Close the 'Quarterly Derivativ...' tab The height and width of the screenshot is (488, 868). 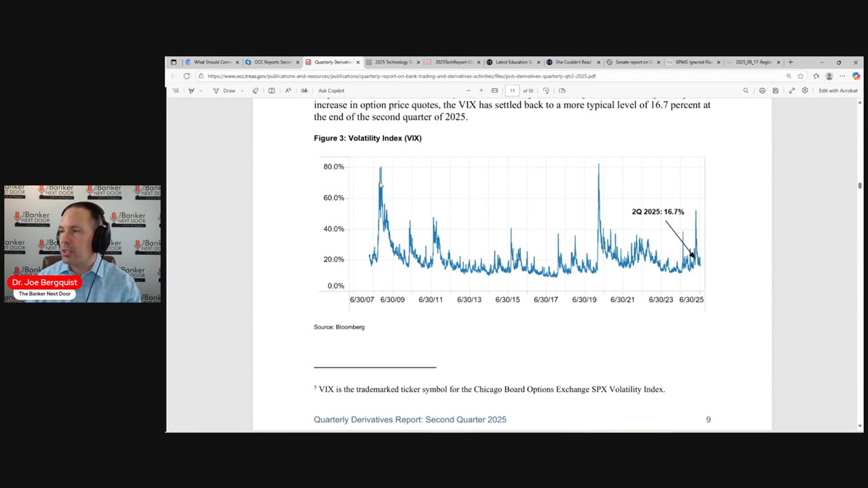point(358,62)
